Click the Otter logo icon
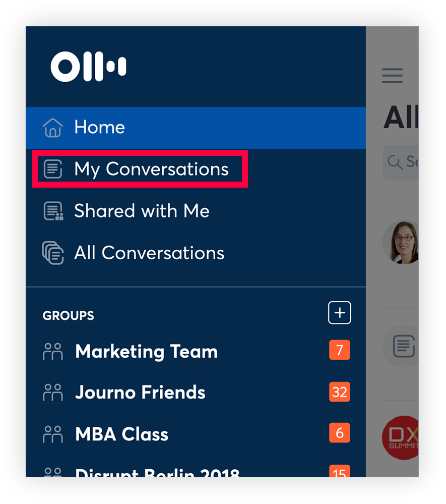The image size is (446, 504). click(x=88, y=67)
